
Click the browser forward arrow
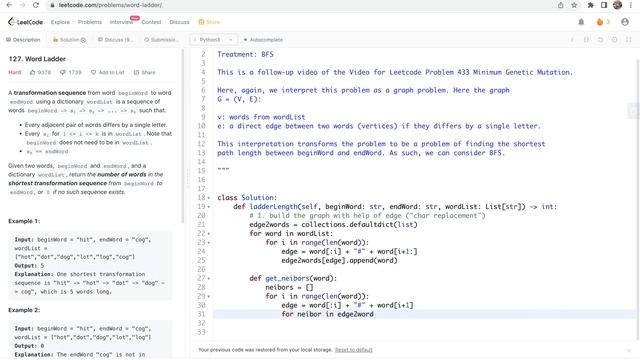pyautogui.click(x=22, y=5)
